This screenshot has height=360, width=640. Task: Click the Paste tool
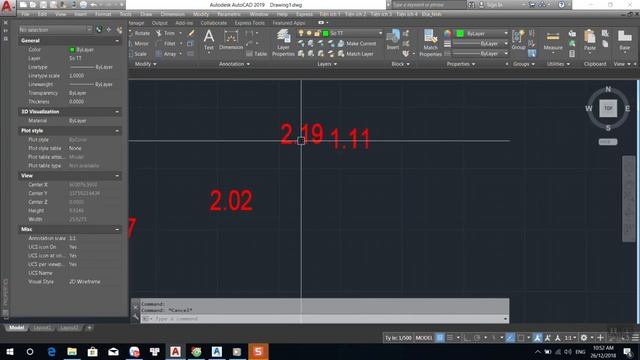click(590, 40)
